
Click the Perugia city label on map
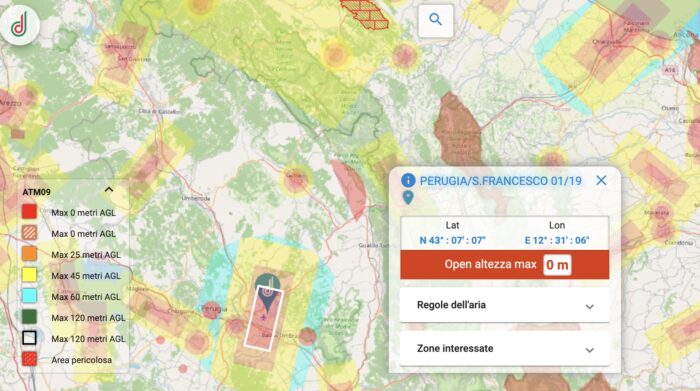click(x=215, y=309)
